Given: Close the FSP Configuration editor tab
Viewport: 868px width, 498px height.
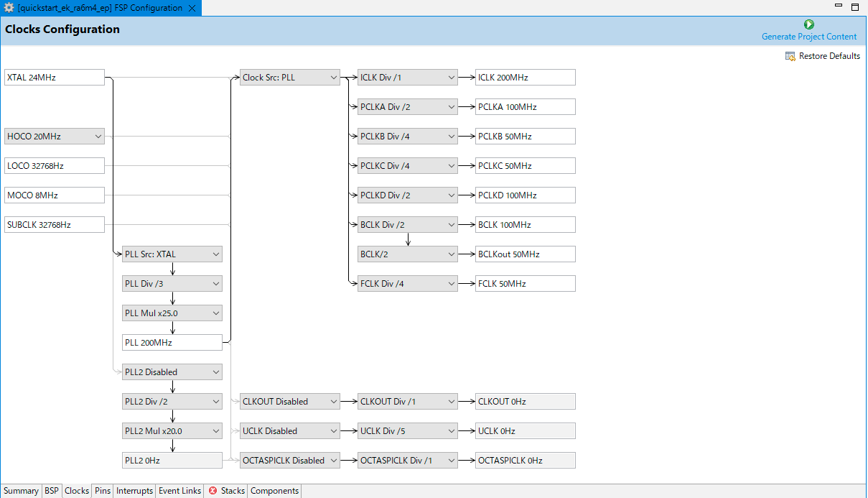Looking at the screenshot, I should pyautogui.click(x=192, y=8).
